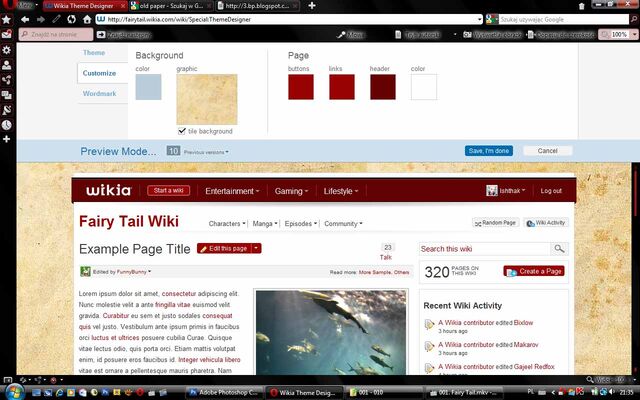Image resolution: width=640 pixels, height=400 pixels.
Task: Pick the background color swatch
Action: (x=148, y=87)
